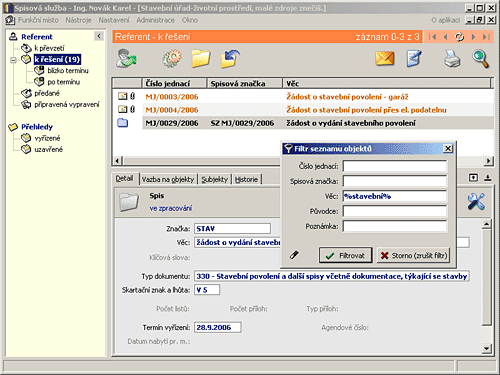Collapse the k řešení tree node

pyautogui.click(x=13, y=60)
